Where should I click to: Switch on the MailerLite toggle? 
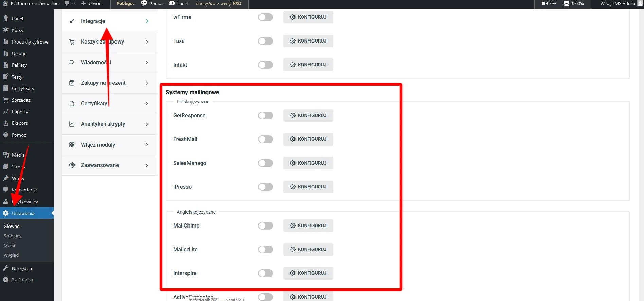coord(266,249)
